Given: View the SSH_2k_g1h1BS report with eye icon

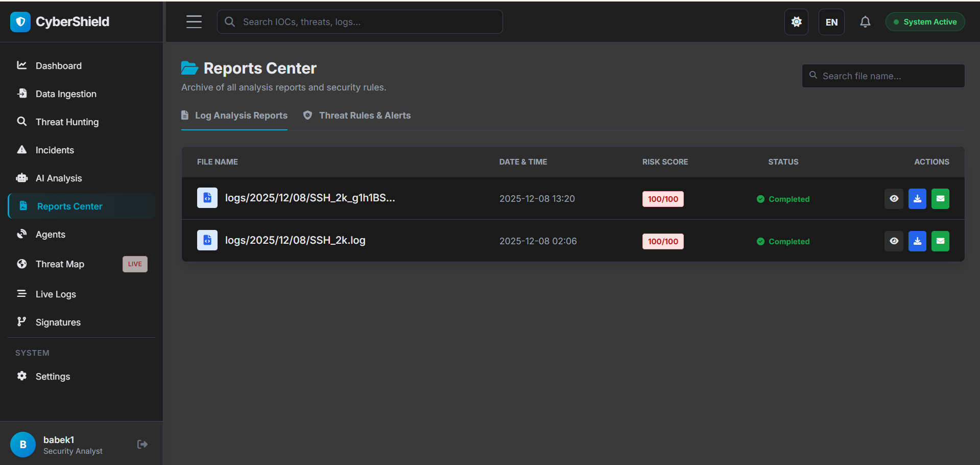Looking at the screenshot, I should coord(894,199).
